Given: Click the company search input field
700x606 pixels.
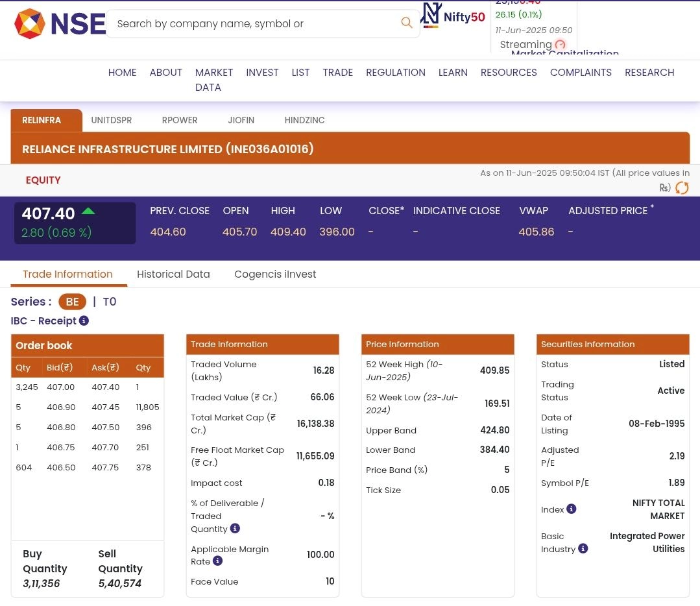Looking at the screenshot, I should tap(253, 24).
